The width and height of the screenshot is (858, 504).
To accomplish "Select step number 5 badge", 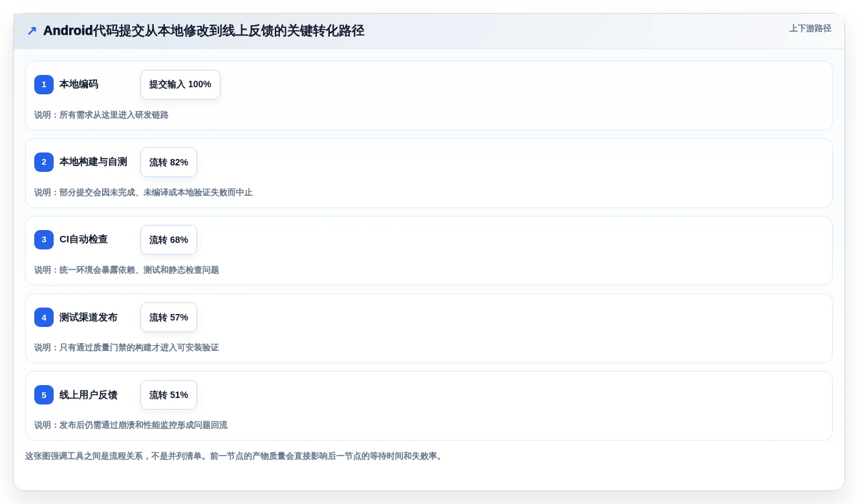I will coord(44,395).
